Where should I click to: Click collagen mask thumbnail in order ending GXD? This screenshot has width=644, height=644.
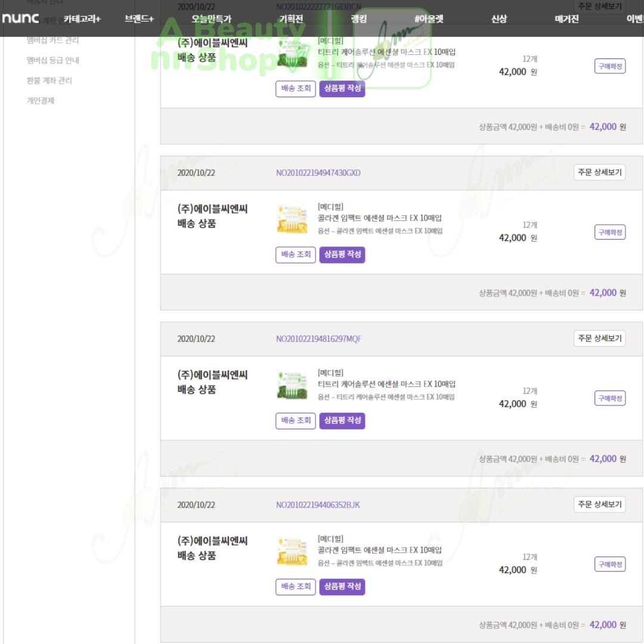292,219
